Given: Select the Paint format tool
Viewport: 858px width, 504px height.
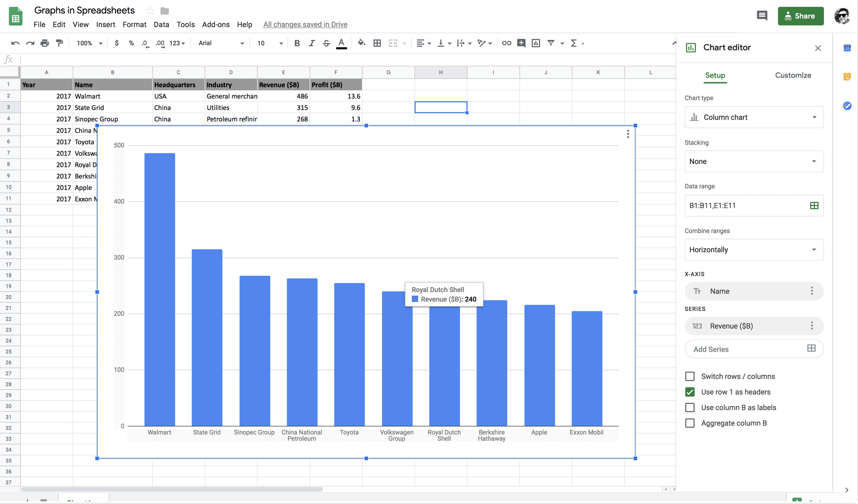Looking at the screenshot, I should (60, 43).
